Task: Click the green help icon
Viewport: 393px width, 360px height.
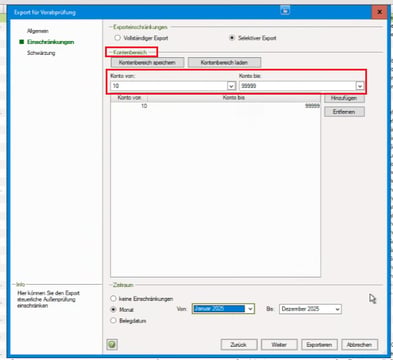Action: coord(112,344)
